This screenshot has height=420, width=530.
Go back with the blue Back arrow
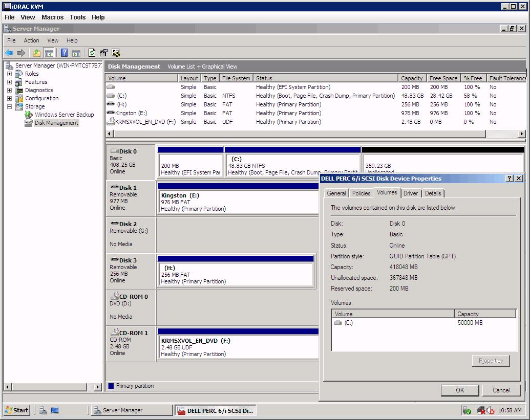click(9, 53)
